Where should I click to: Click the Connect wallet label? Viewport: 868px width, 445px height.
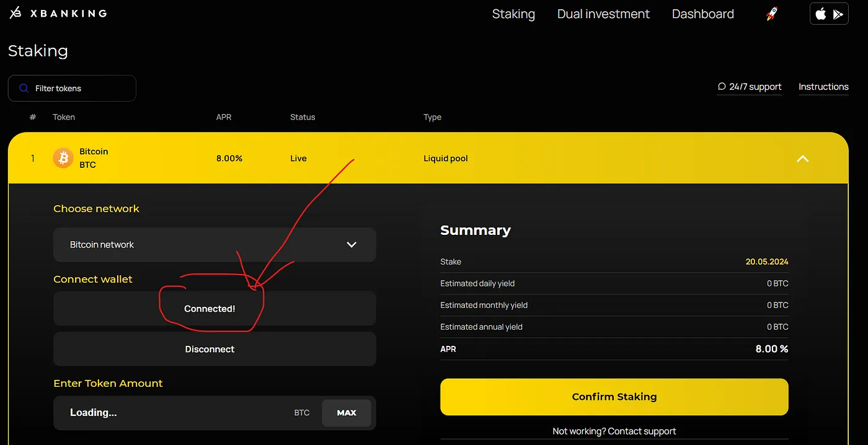click(93, 279)
